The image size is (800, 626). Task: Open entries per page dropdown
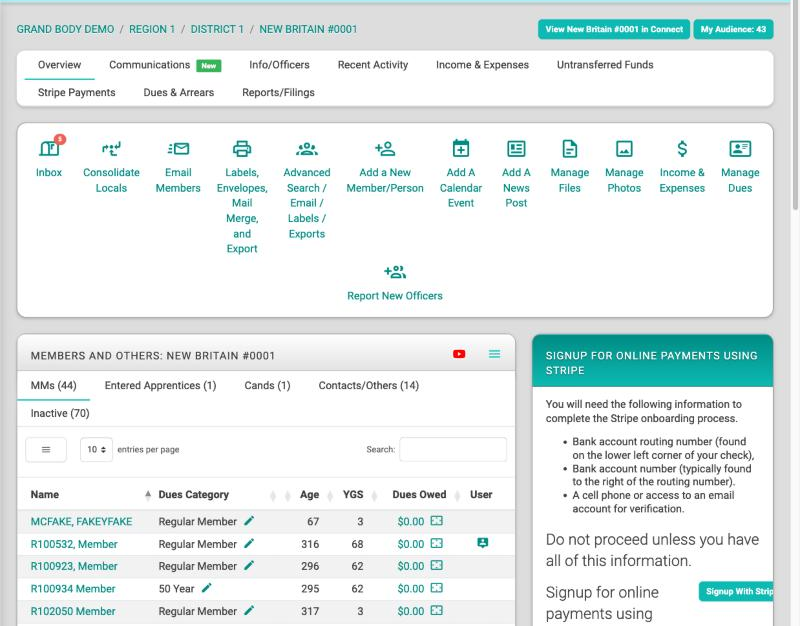pos(96,449)
